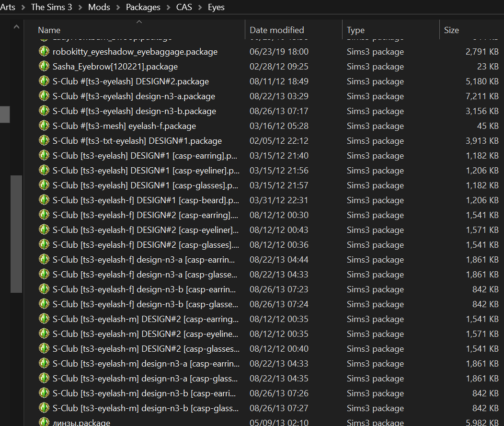Image resolution: width=504 pixels, height=426 pixels.
Task: Click icon of eyelash DESIGN#1 casp-eyeliner file
Action: [44, 170]
